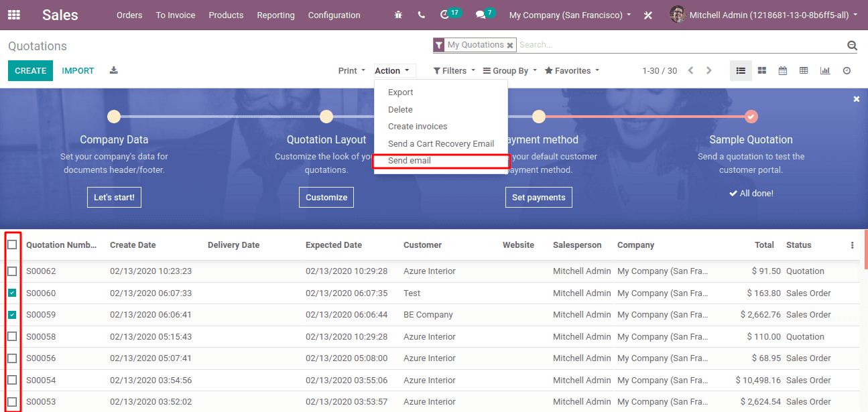Screen dimensions: 868x412
Task: Switch to calendar view
Action: pos(782,70)
